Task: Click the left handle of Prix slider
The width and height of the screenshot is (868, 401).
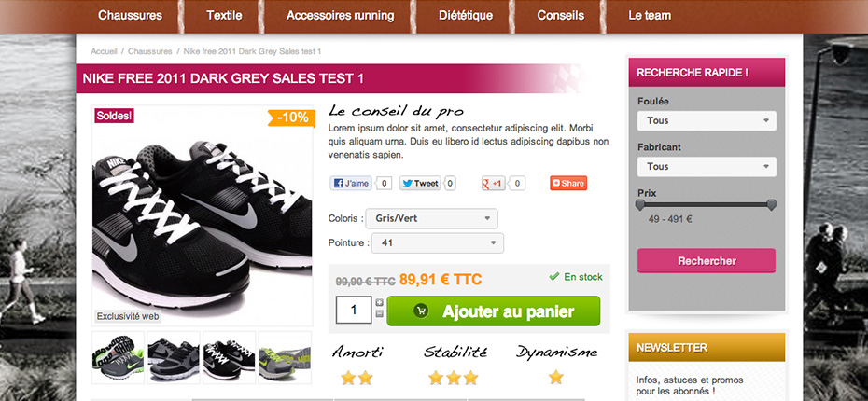Action: (x=640, y=205)
